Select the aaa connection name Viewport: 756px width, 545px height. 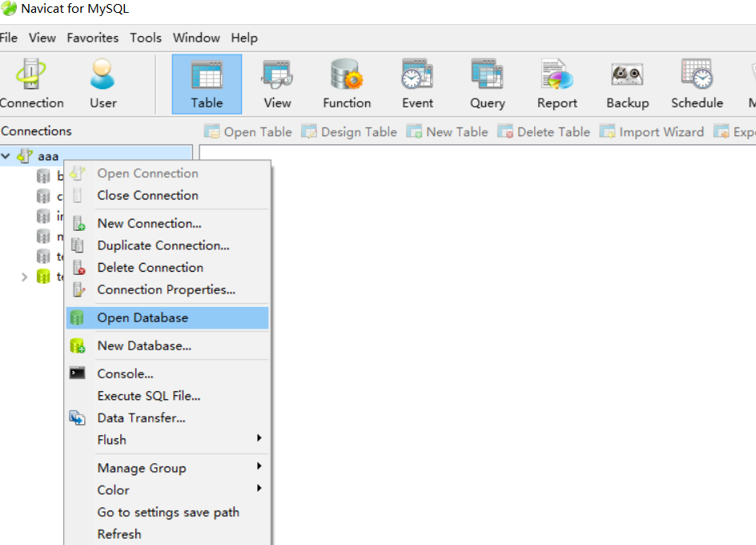[x=48, y=156]
